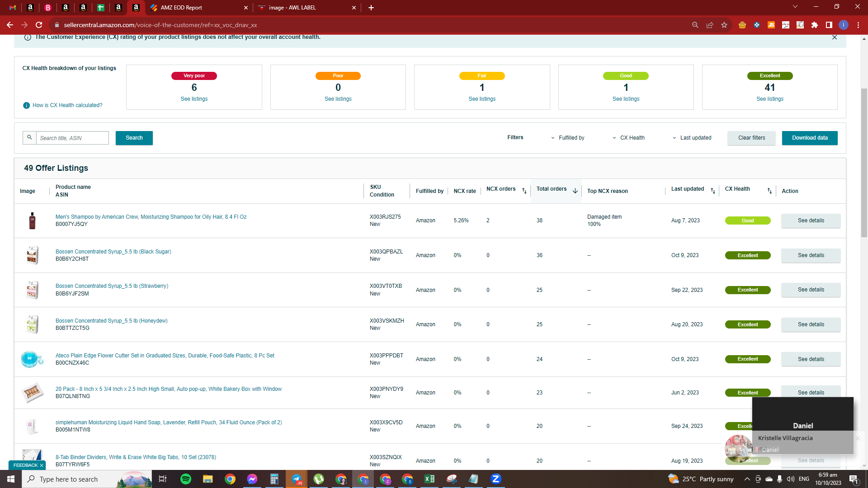The width and height of the screenshot is (868, 488).
Task: Share this page via the share icon
Action: point(710,25)
